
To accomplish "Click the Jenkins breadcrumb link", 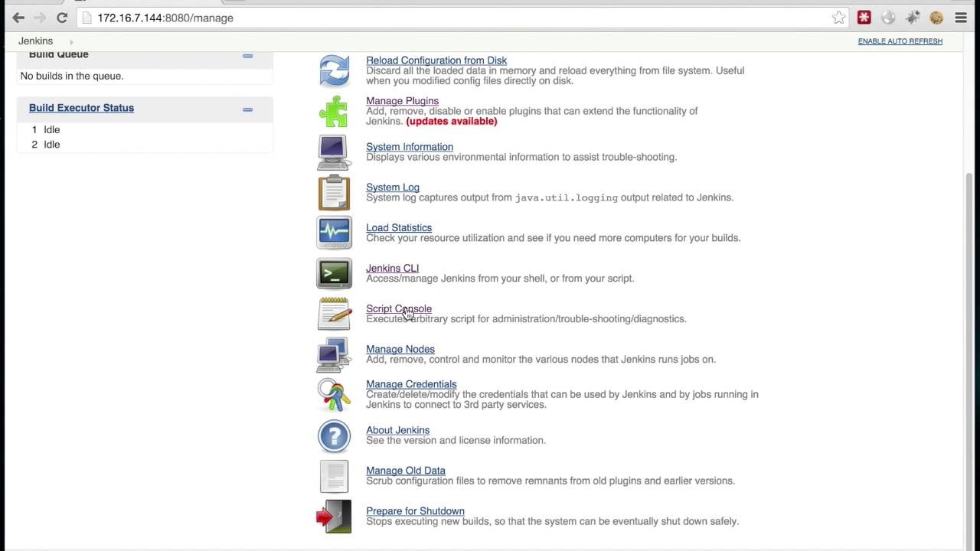I will tap(35, 41).
